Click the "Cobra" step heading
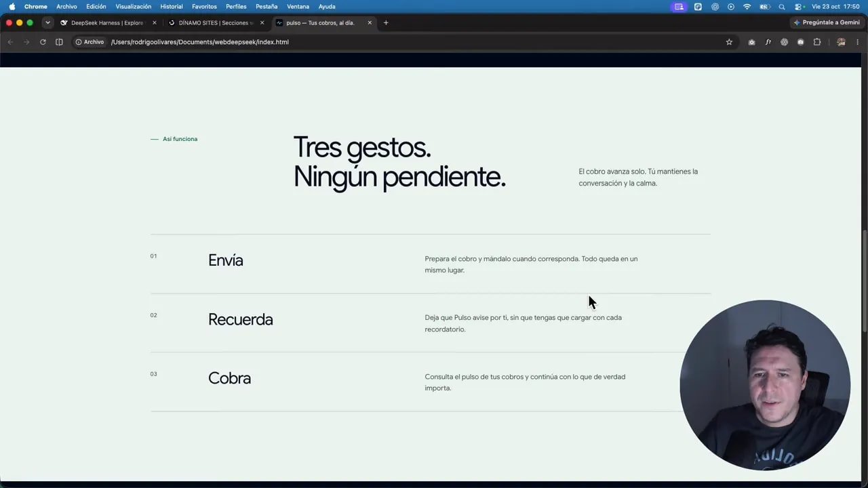The image size is (868, 488). pyautogui.click(x=229, y=378)
